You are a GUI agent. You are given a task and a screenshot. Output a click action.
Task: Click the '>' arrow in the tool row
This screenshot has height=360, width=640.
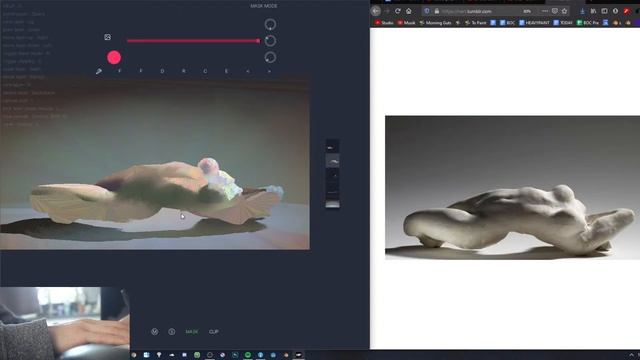(269, 71)
